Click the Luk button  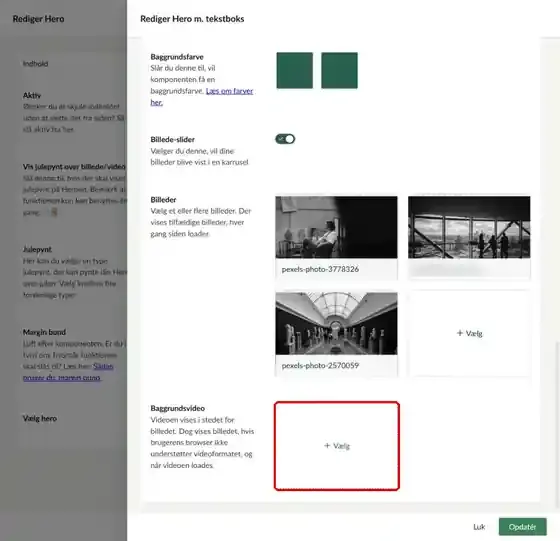tap(479, 527)
